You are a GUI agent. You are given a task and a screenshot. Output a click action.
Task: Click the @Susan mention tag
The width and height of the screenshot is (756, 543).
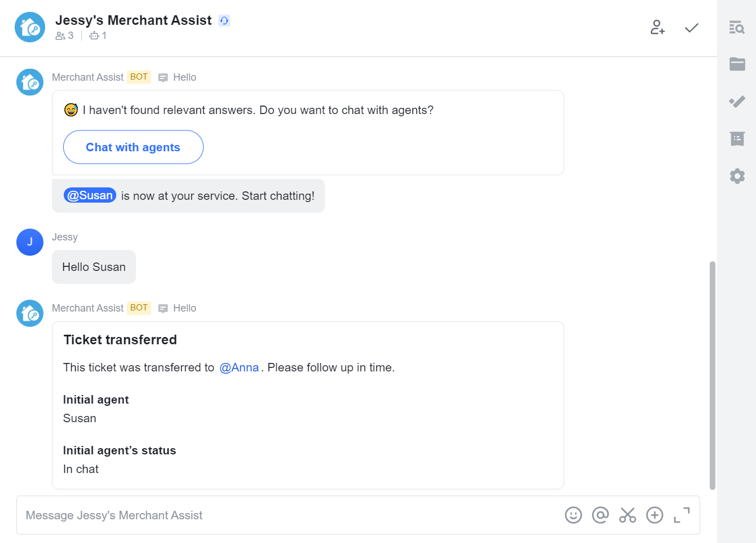(90, 195)
